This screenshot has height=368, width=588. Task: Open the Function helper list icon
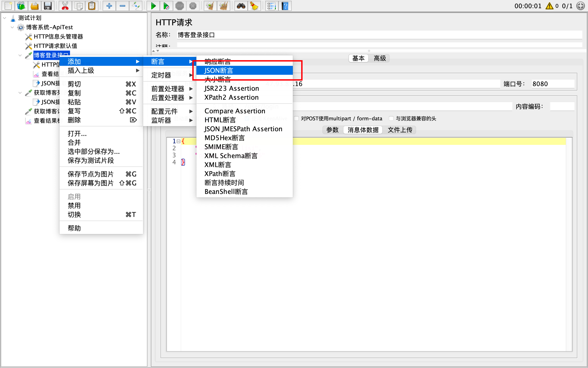pyautogui.click(x=272, y=6)
